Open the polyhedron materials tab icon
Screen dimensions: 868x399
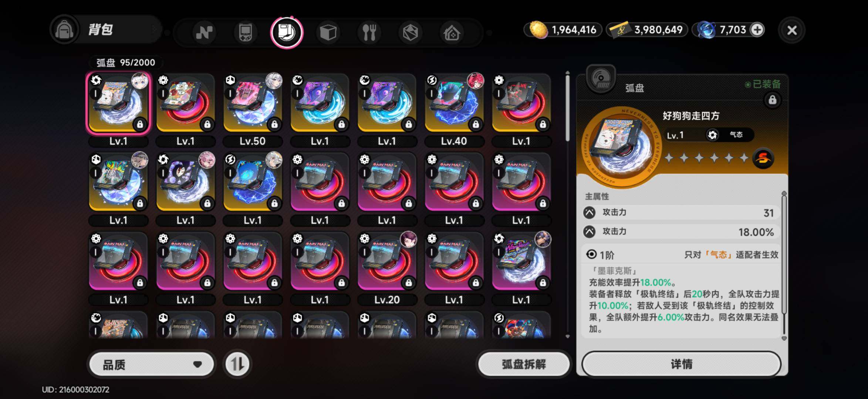pyautogui.click(x=411, y=33)
